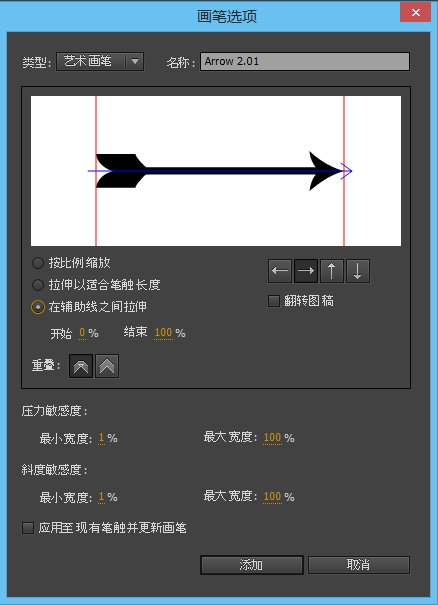Set brush direction to left arrow
This screenshot has height=605, width=438.
[x=280, y=271]
